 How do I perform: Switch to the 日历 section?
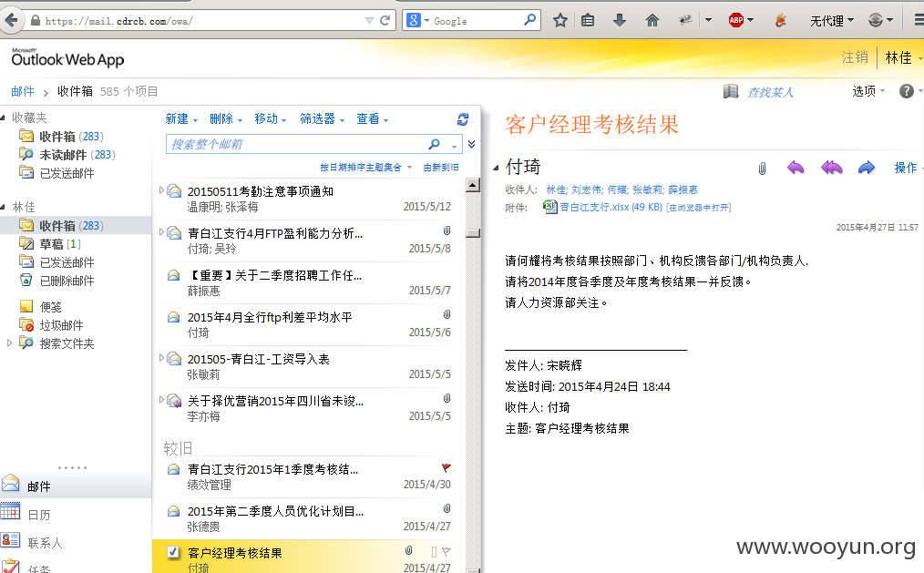click(39, 515)
